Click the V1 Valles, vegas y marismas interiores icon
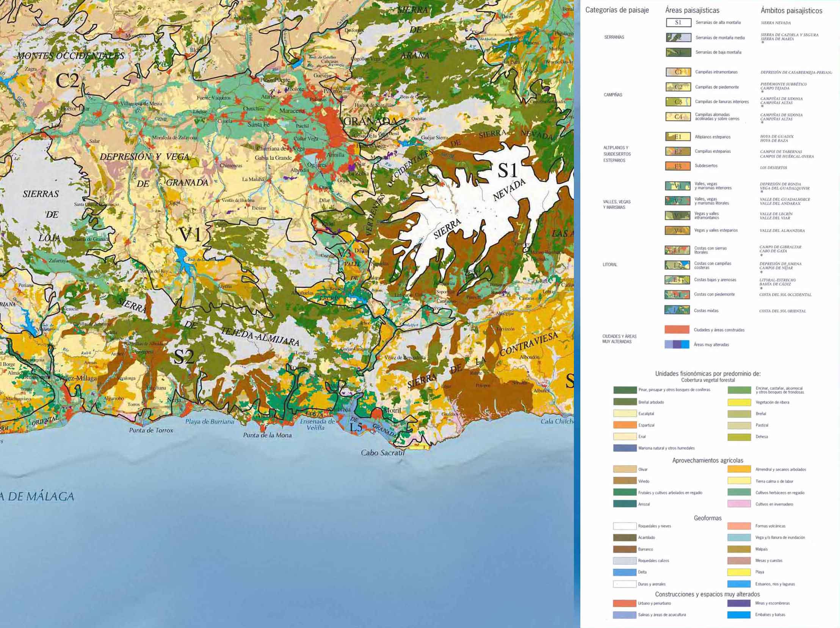This screenshot has height=628, width=840. [677, 186]
